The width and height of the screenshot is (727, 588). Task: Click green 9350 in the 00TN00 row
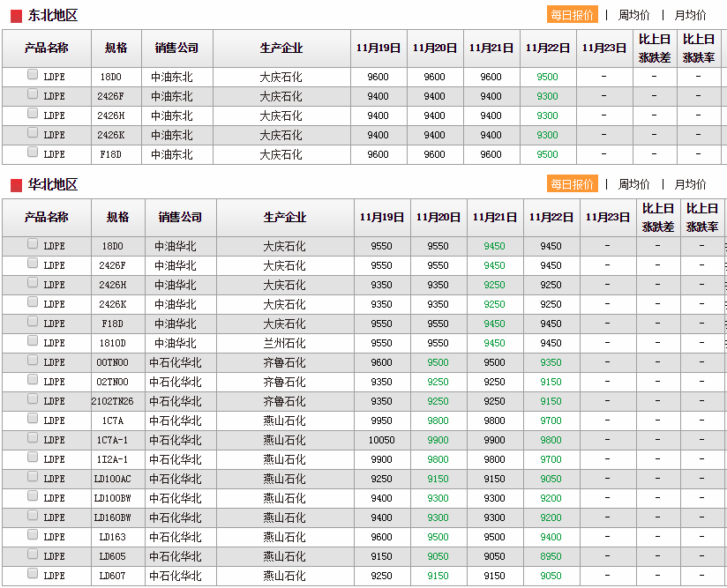tap(551, 363)
